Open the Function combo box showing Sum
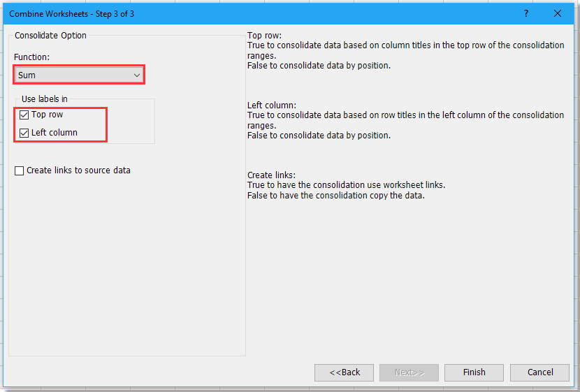Image resolution: width=580 pixels, height=392 pixels. (x=73, y=75)
